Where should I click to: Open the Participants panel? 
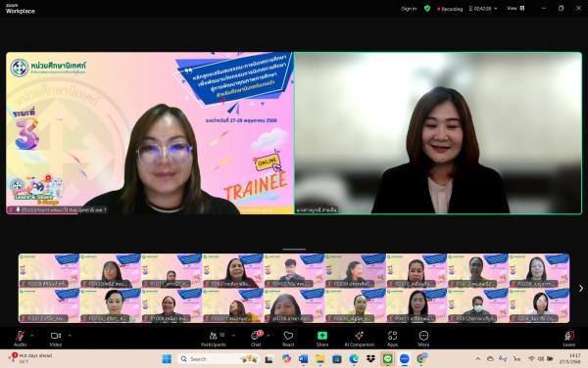point(214,339)
